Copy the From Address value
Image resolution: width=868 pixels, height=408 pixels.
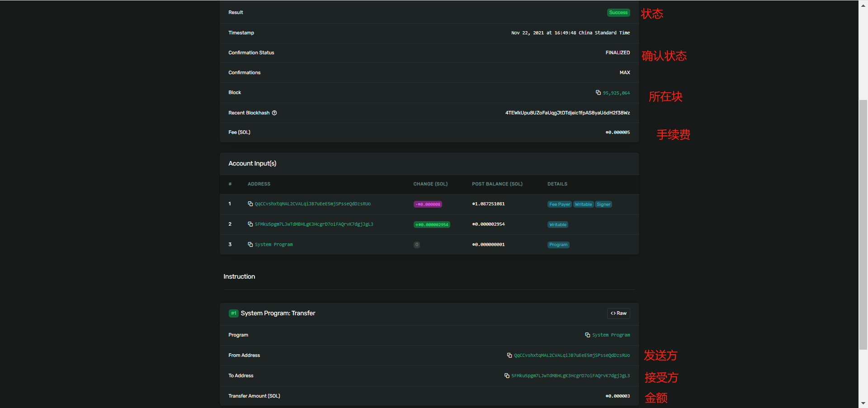point(509,356)
